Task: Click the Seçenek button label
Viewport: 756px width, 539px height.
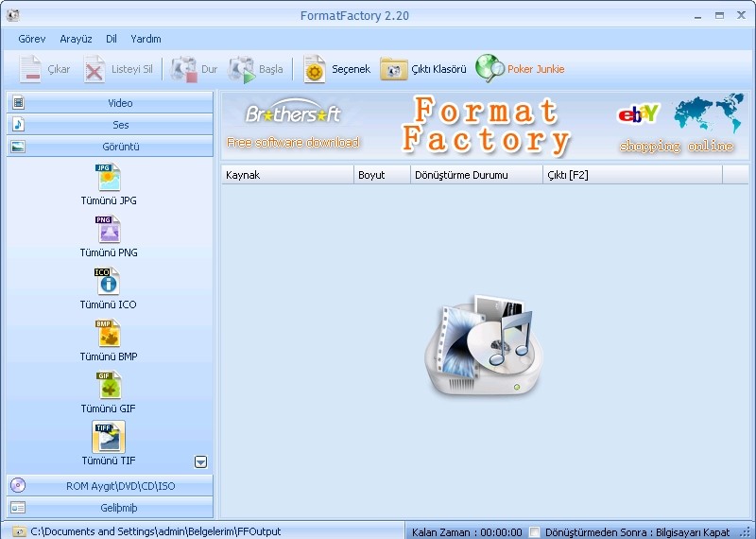Action: click(x=351, y=69)
